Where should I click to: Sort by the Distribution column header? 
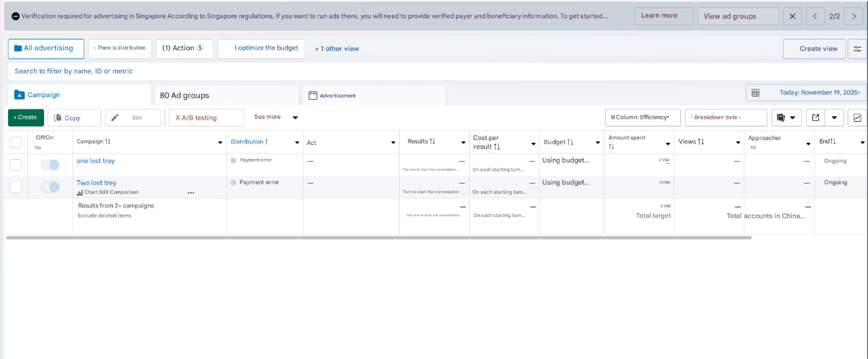click(x=249, y=141)
